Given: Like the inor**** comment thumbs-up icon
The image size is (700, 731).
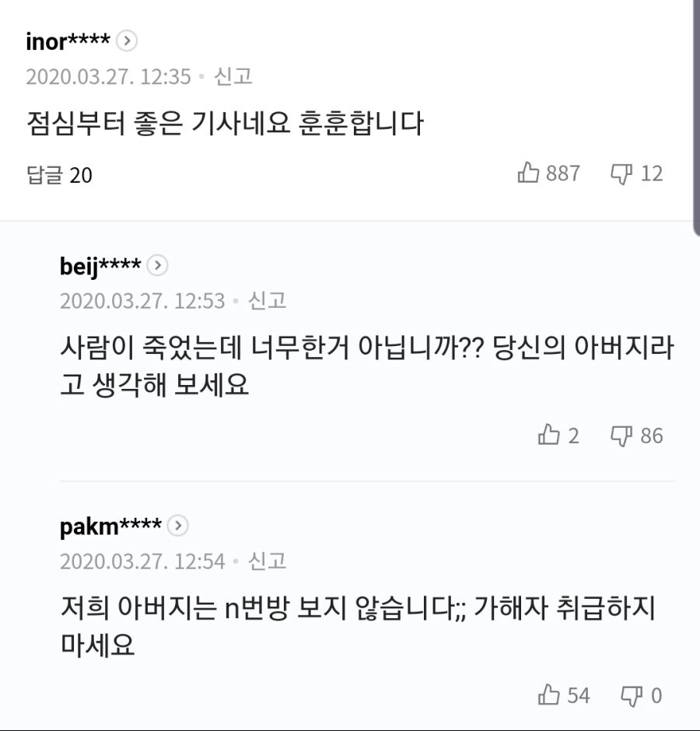Looking at the screenshot, I should tap(529, 173).
